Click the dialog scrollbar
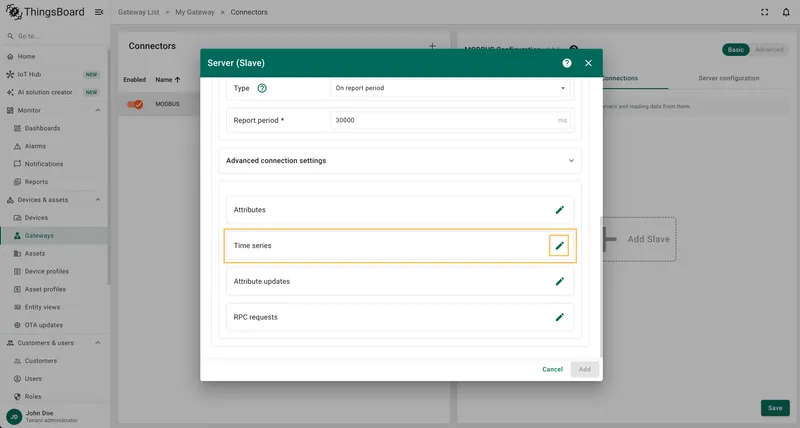Viewport: 800px width, 428px height. (x=601, y=286)
